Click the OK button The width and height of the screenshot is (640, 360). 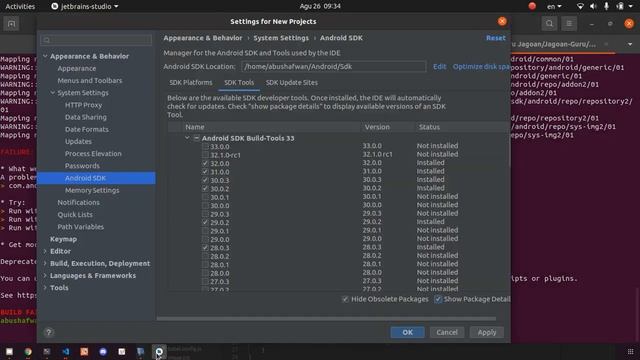407,332
